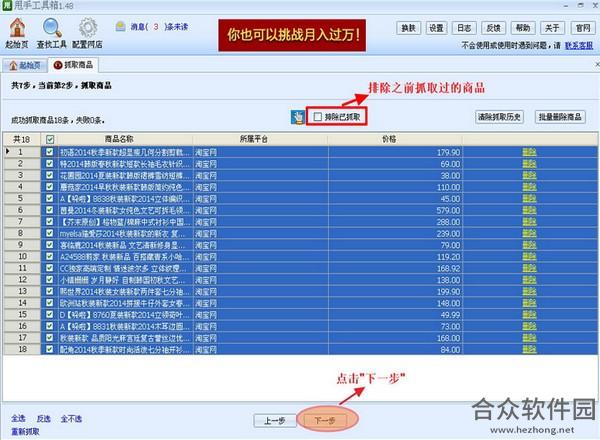Open the 配置网店 gear icon
This screenshot has height=440, width=600.
[x=88, y=33]
